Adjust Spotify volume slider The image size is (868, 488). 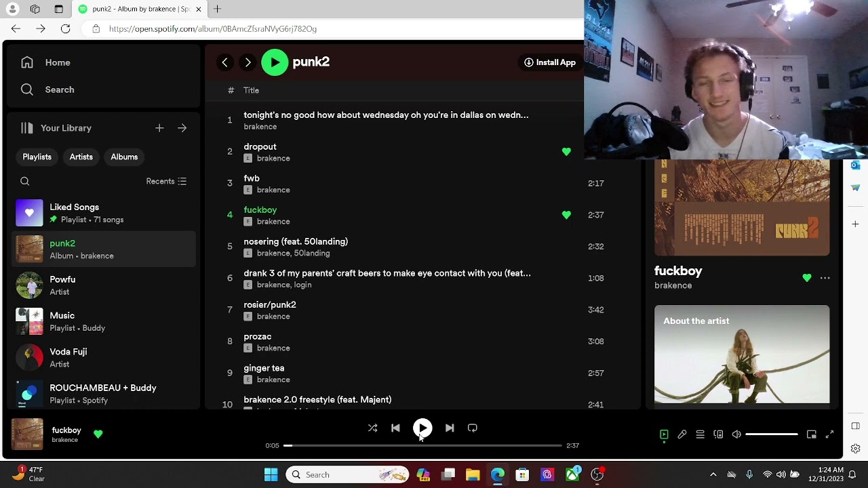[772, 434]
